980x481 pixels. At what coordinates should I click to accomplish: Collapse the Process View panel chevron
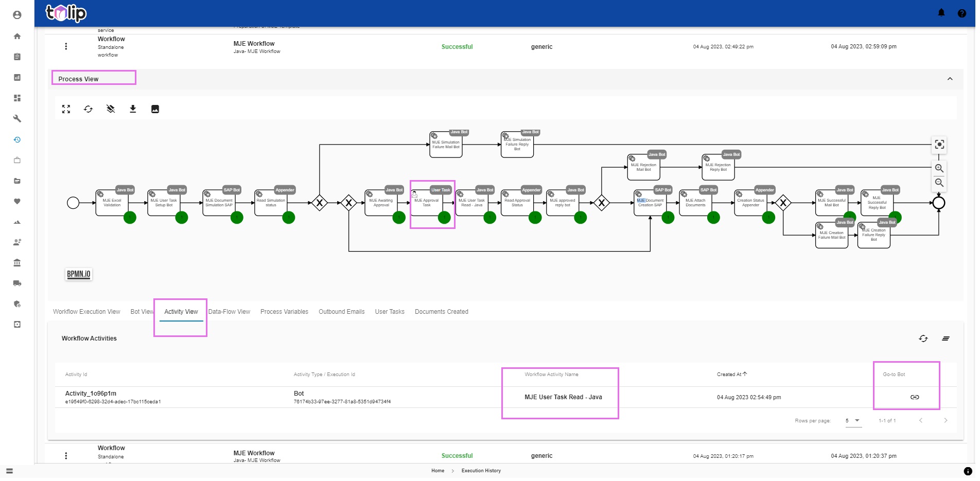point(950,79)
